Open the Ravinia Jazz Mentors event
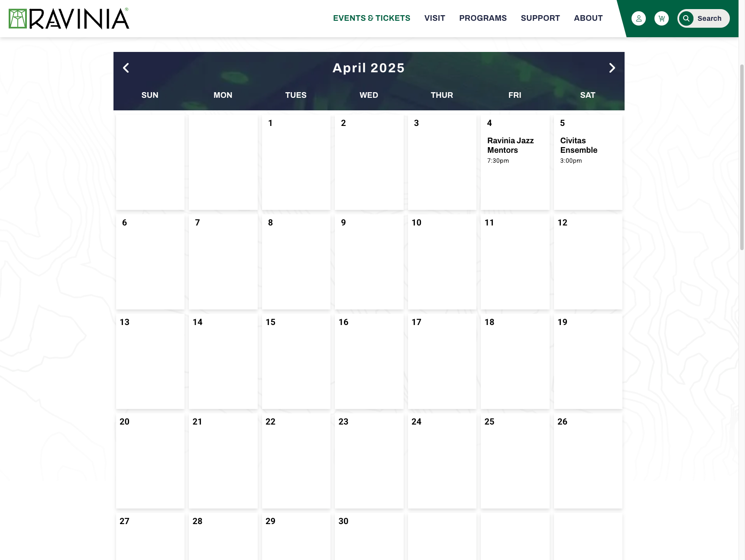This screenshot has width=745, height=560. click(510, 145)
